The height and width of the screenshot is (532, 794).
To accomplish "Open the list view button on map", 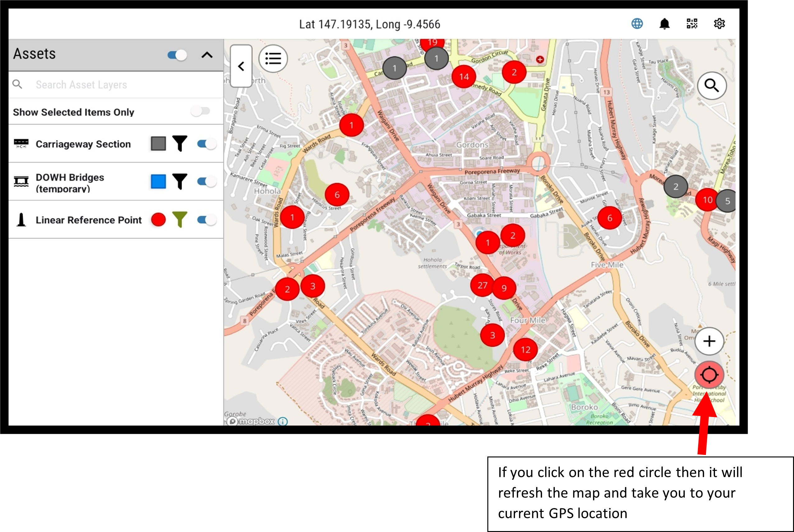I will tap(273, 59).
